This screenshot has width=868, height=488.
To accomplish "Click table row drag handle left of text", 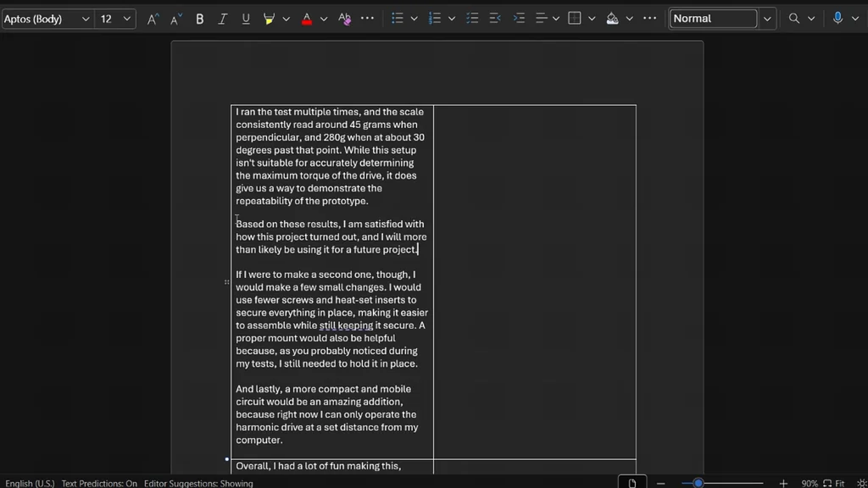I will click(x=226, y=282).
